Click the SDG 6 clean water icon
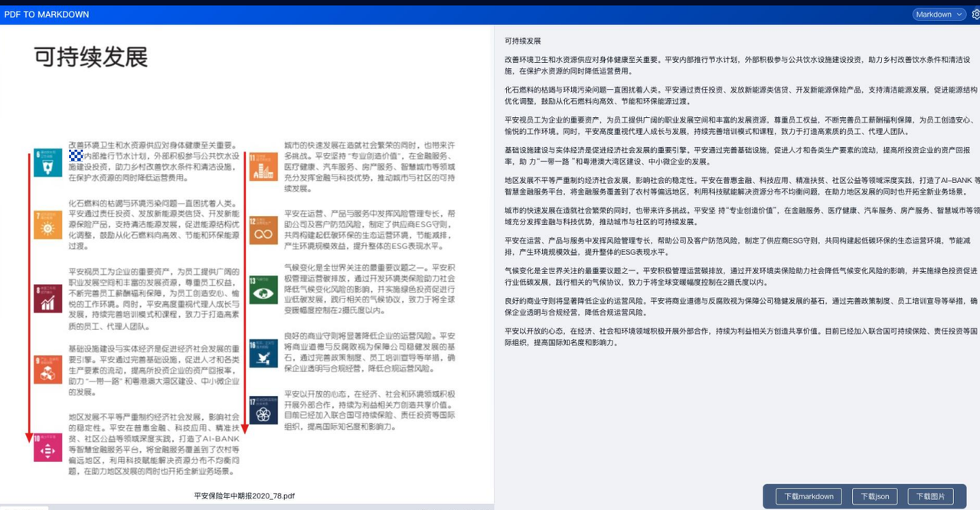980x510 pixels. tap(47, 163)
